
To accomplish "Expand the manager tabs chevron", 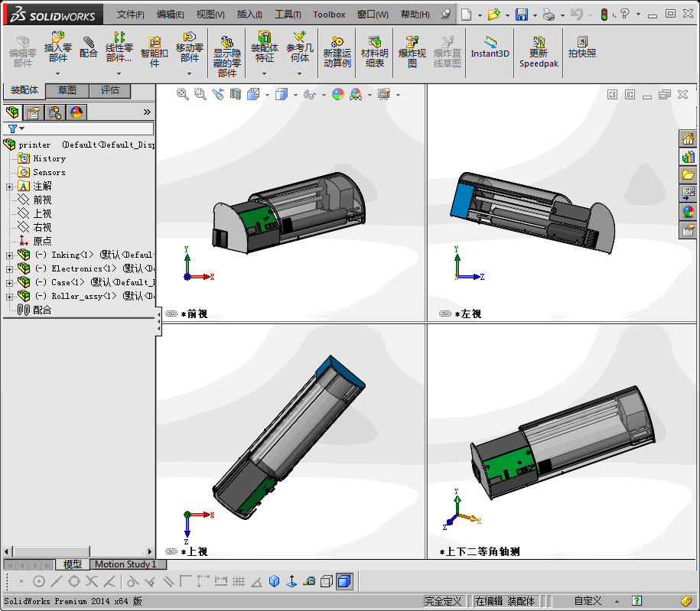I will point(147,112).
